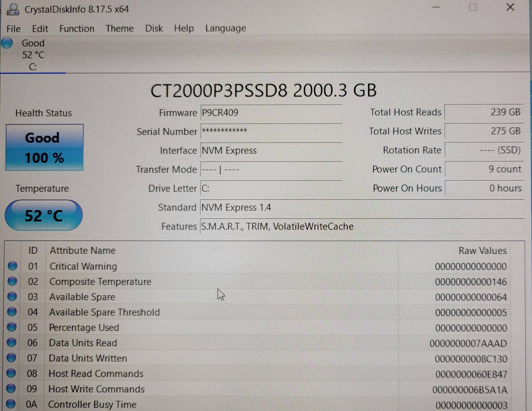532x411 pixels.
Task: Click the status orb of the Available Spare row
Action: click(x=12, y=297)
